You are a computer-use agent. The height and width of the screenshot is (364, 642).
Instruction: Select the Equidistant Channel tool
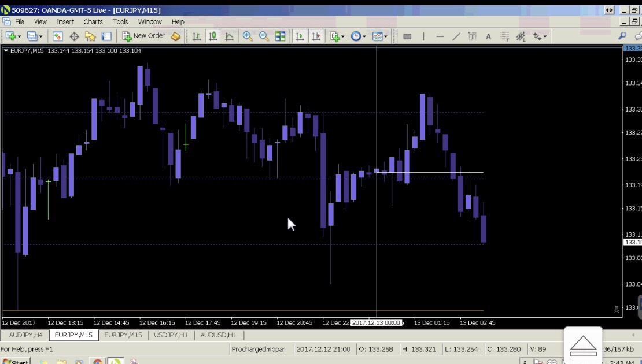pos(521,36)
